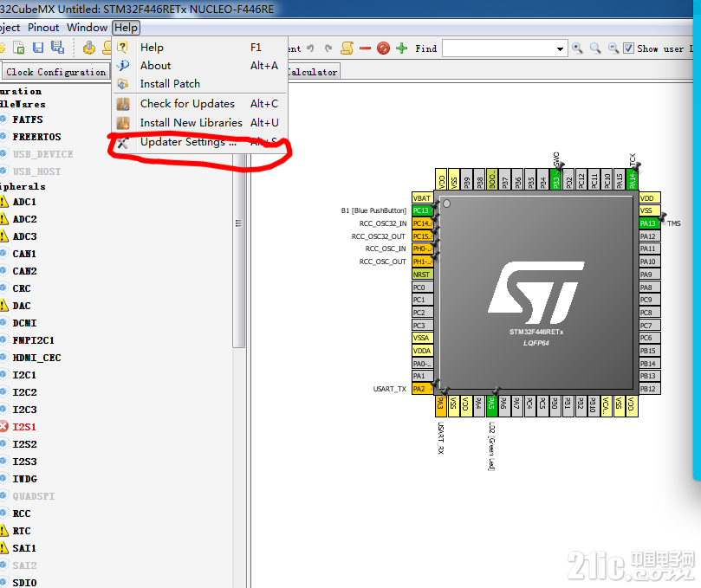Choose Help from the Help menu
701x588 pixels.
pyautogui.click(x=200, y=48)
